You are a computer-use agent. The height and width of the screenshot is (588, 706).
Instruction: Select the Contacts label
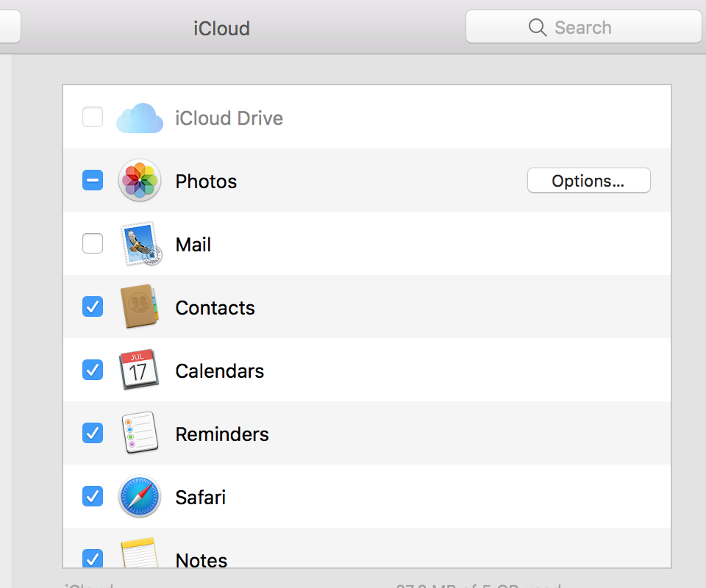coord(215,308)
